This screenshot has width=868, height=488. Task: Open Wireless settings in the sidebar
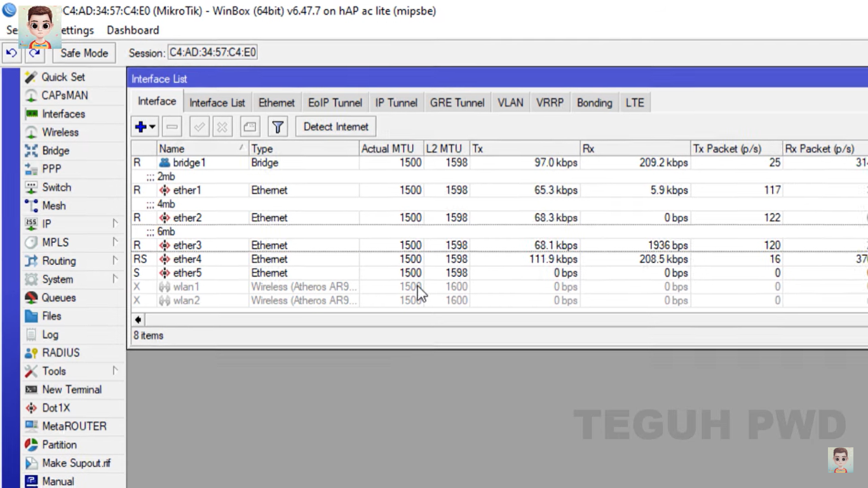pos(60,132)
